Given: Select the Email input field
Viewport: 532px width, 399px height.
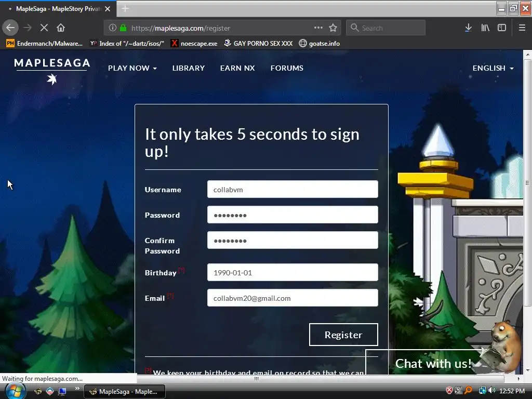Looking at the screenshot, I should coord(292,298).
